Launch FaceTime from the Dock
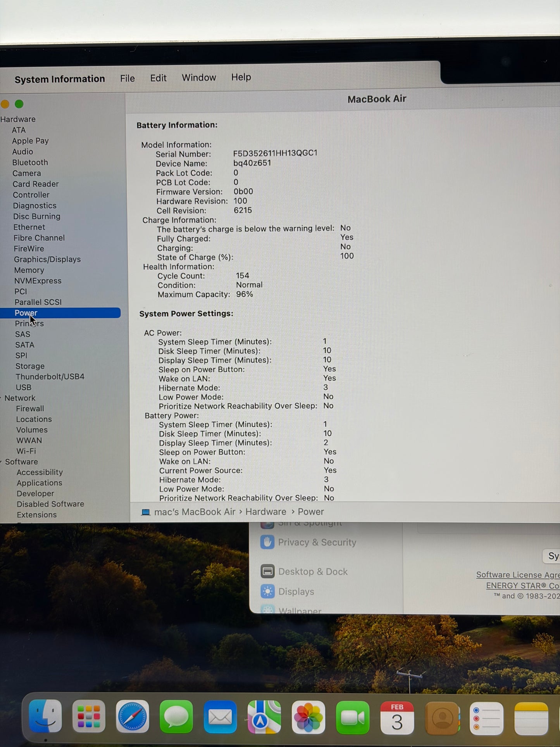This screenshot has width=560, height=747. tap(353, 718)
